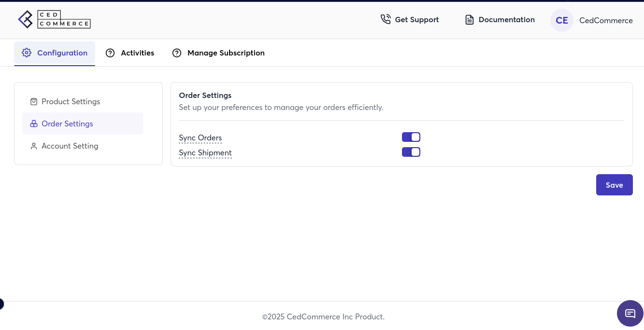
Task: Click the Sync Orders label
Action: (x=200, y=138)
